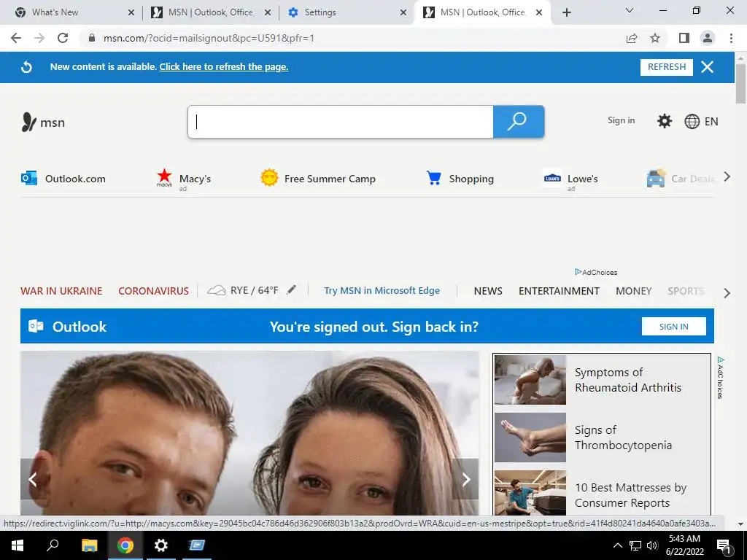747x560 pixels.
Task: Click AdChoices link above the category bar
Action: tap(596, 273)
